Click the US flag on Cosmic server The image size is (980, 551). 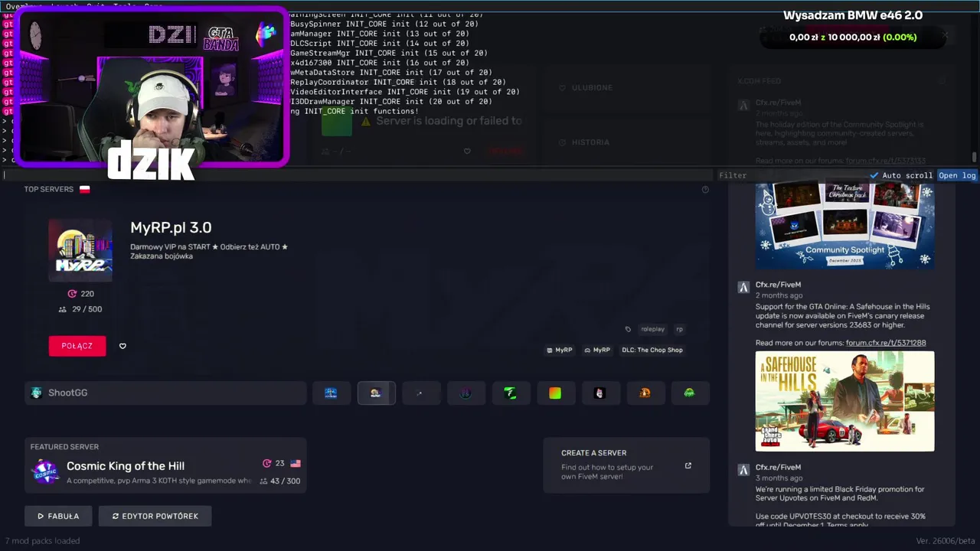[x=296, y=463]
